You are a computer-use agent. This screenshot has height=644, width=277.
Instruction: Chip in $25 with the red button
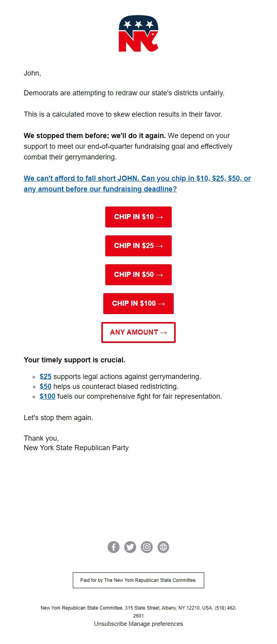tap(138, 245)
